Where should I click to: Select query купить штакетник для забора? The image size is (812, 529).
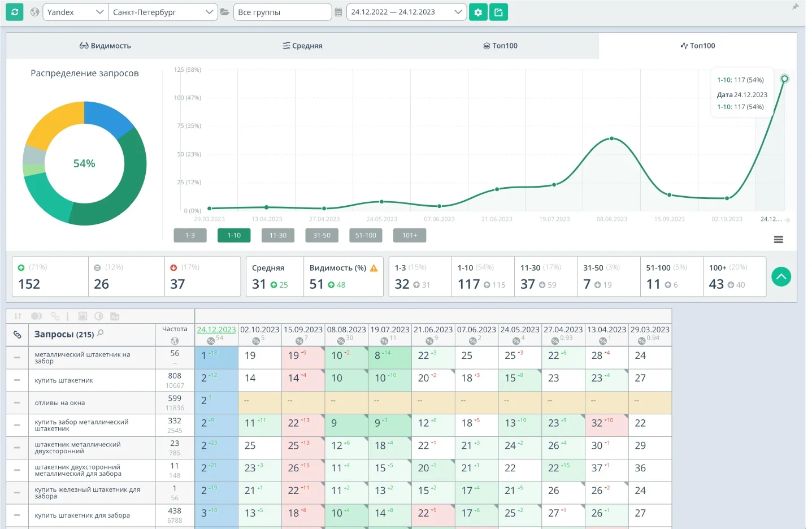(x=82, y=515)
